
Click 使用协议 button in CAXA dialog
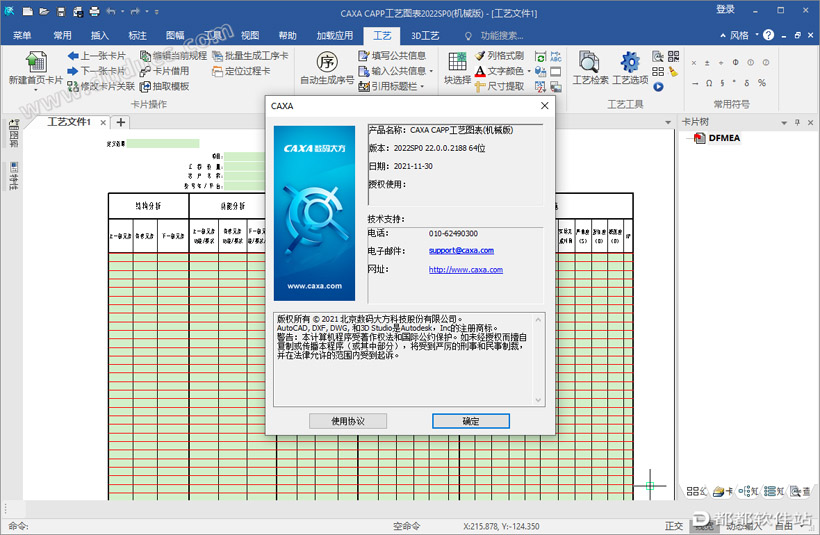tap(348, 421)
